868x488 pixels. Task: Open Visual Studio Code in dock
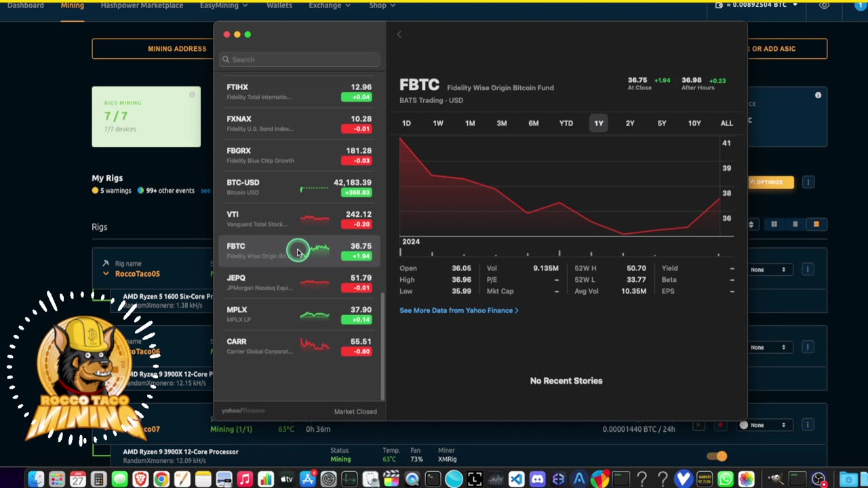tap(516, 479)
